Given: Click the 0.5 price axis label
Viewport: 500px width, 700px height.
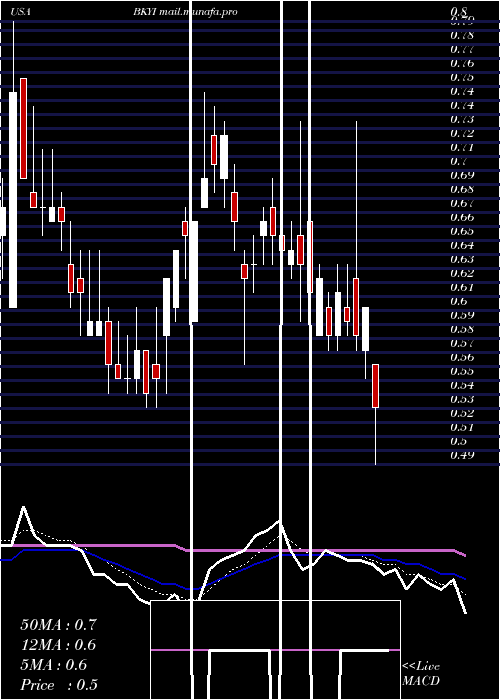Looking at the screenshot, I should tap(458, 442).
